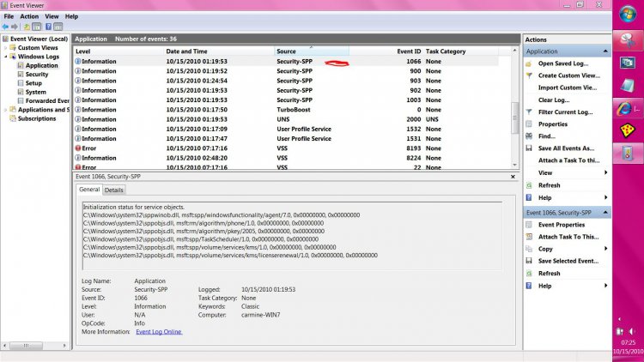Select the VSS event 8224 row

286,158
